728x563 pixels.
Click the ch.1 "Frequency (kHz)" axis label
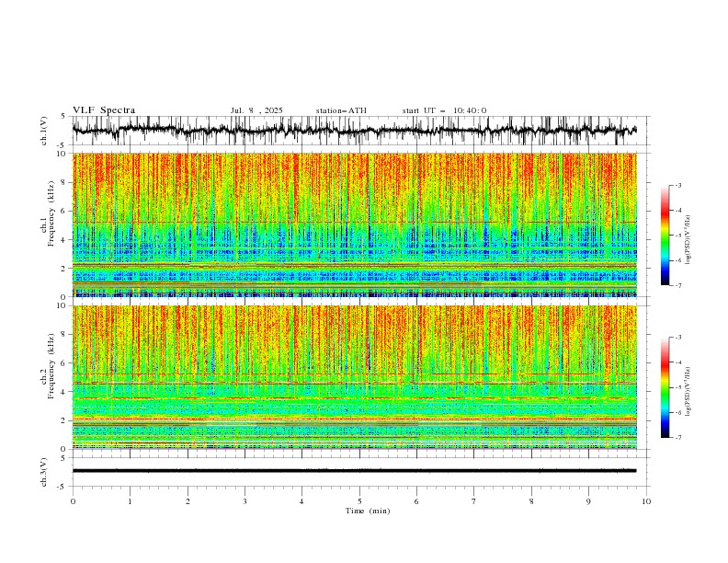pos(51,214)
